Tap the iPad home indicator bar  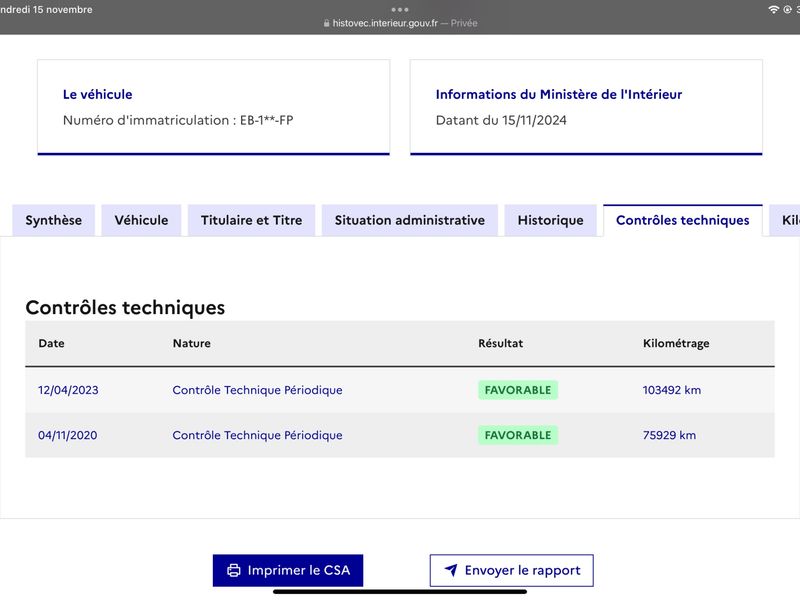400,592
